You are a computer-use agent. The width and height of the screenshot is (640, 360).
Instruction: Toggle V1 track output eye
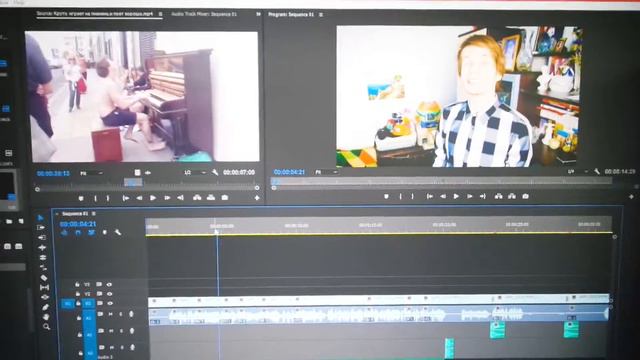(x=110, y=303)
